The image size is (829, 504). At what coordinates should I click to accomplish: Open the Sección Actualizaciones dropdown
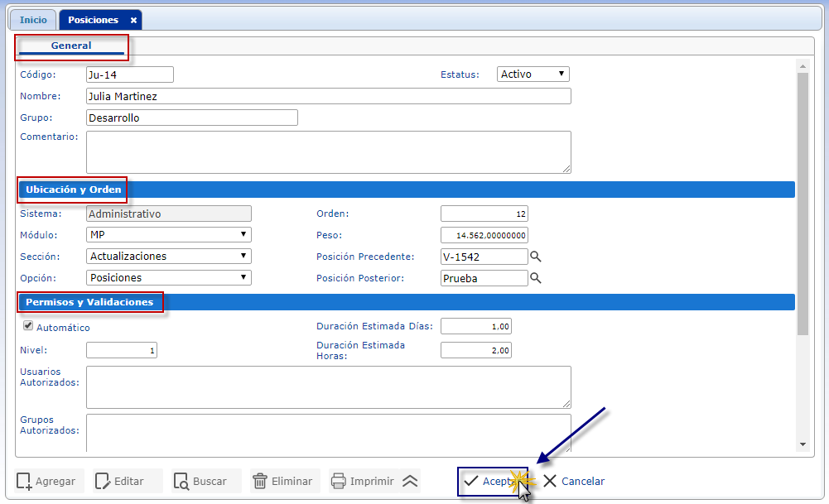pos(168,257)
